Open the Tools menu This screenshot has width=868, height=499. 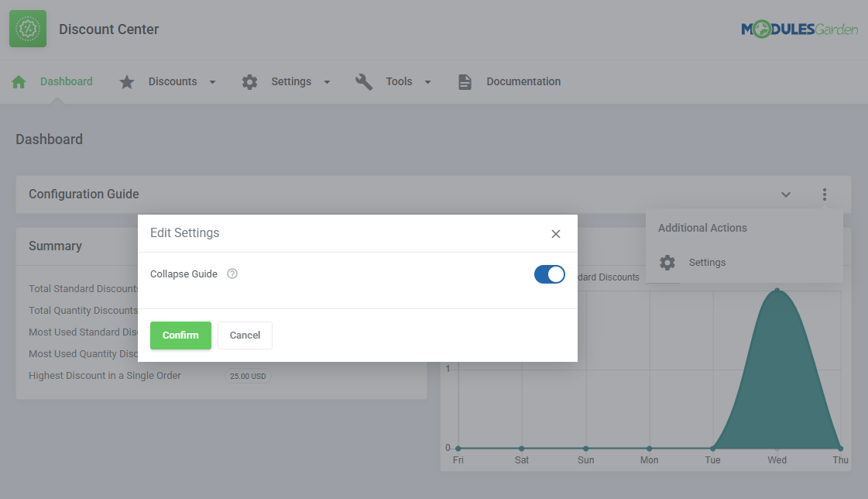[399, 81]
